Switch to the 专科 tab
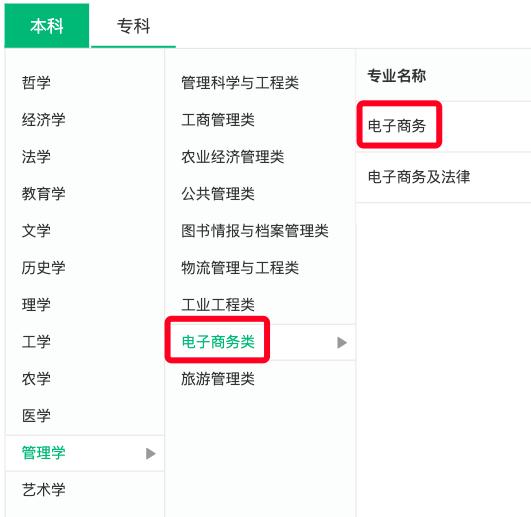Screen dimensions: 531x517 (x=133, y=26)
